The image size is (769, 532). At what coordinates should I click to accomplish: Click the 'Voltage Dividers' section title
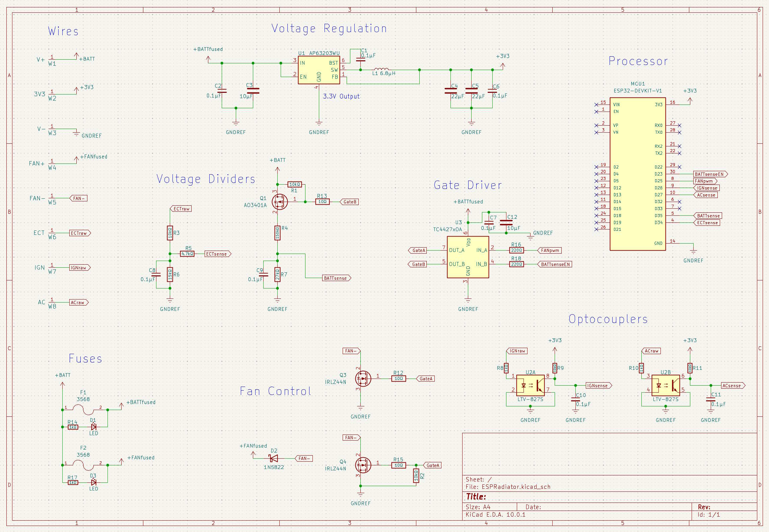[x=206, y=179]
